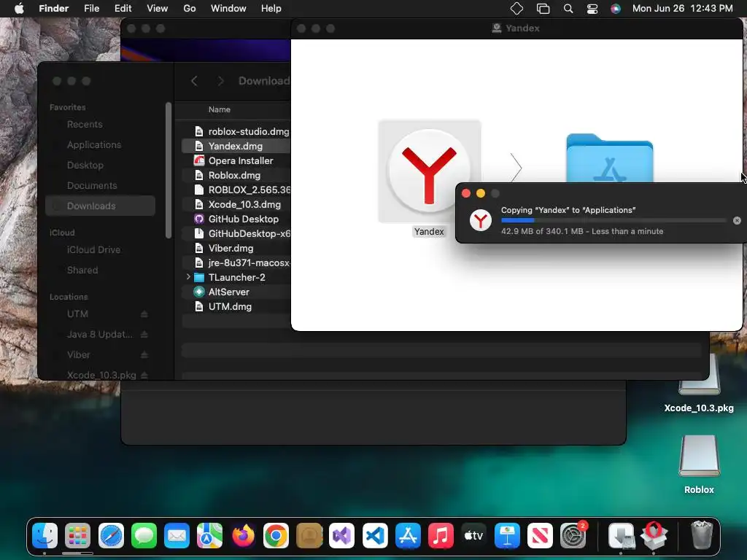Viewport: 747px width, 560px height.
Task: Open Spotlight search in menu bar
Action: point(568,9)
